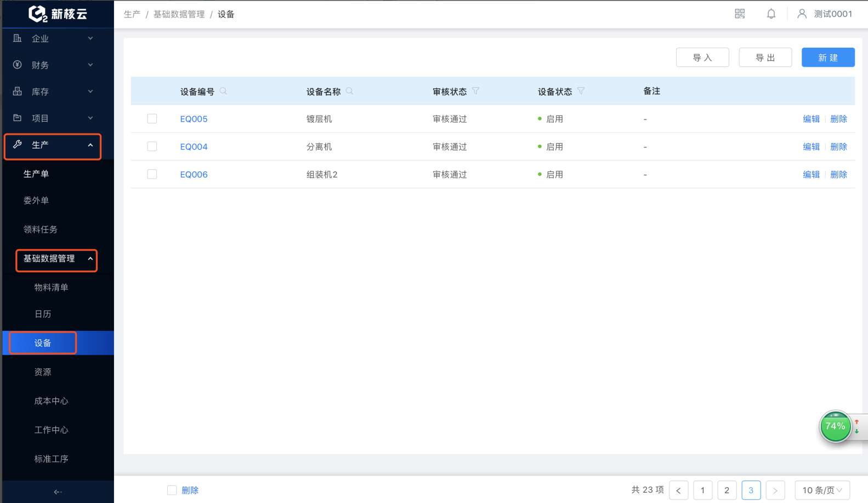The width and height of the screenshot is (868, 503).
Task: Expand the 库存 menu chevron
Action: (90, 92)
